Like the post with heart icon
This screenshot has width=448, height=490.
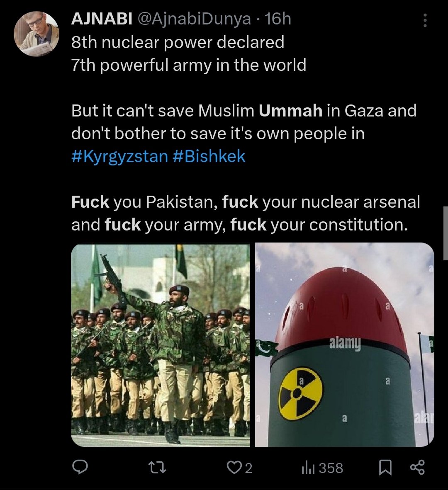233,468
